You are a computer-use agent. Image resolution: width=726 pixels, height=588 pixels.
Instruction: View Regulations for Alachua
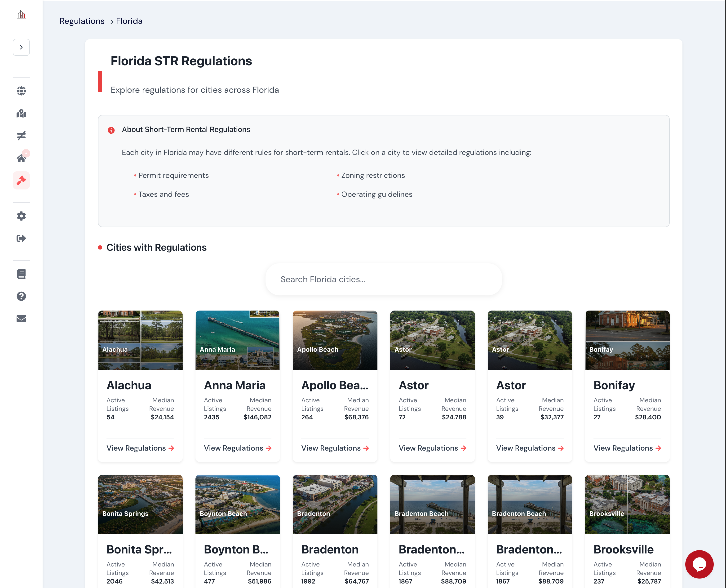coord(140,448)
